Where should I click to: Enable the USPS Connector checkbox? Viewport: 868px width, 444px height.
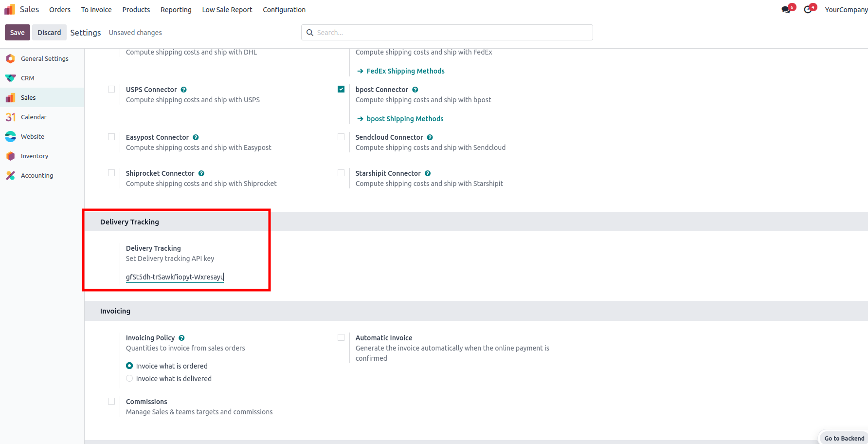pyautogui.click(x=111, y=89)
